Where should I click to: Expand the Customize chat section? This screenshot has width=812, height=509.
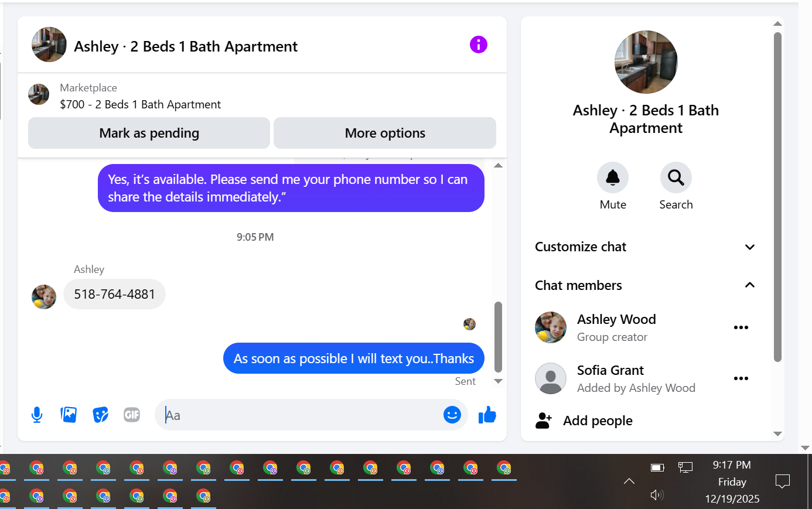(x=646, y=247)
